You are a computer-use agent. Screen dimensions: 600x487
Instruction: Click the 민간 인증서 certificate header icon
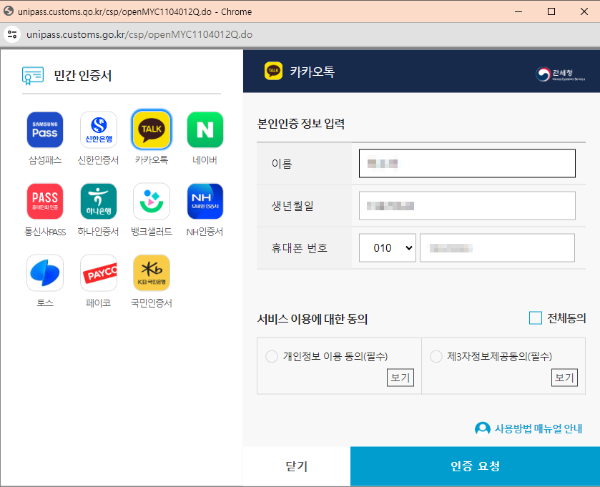[33, 75]
